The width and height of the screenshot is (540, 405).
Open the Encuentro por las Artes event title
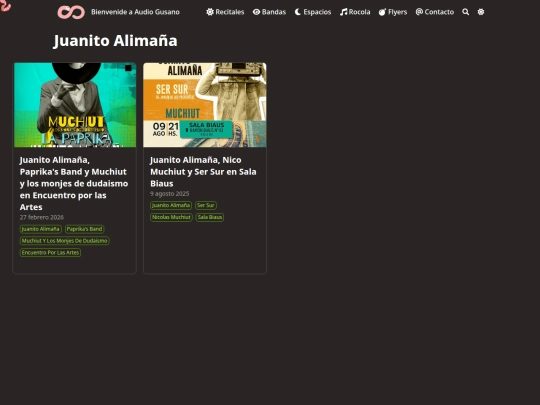74,184
